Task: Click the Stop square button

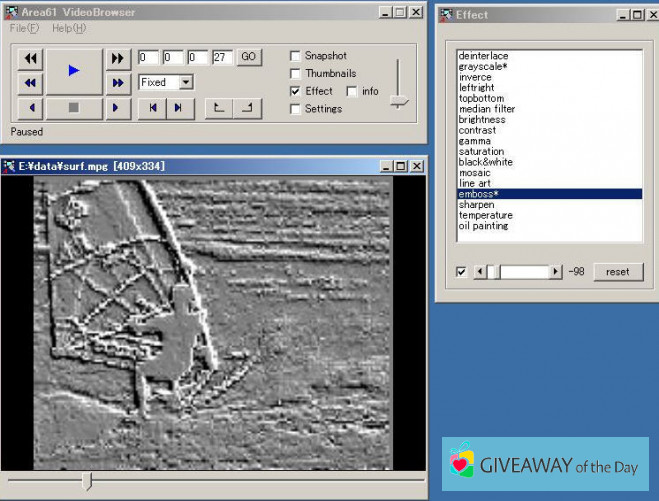Action: click(x=73, y=108)
